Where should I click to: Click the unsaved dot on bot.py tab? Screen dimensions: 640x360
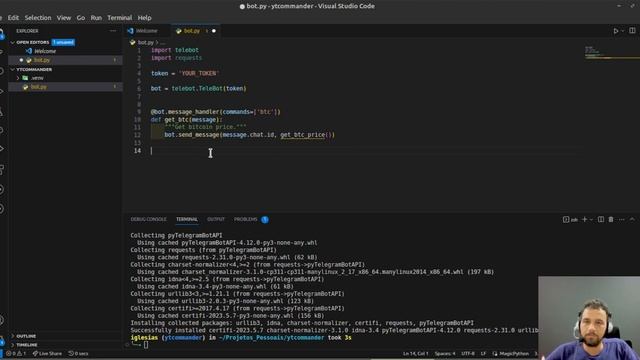pos(214,31)
